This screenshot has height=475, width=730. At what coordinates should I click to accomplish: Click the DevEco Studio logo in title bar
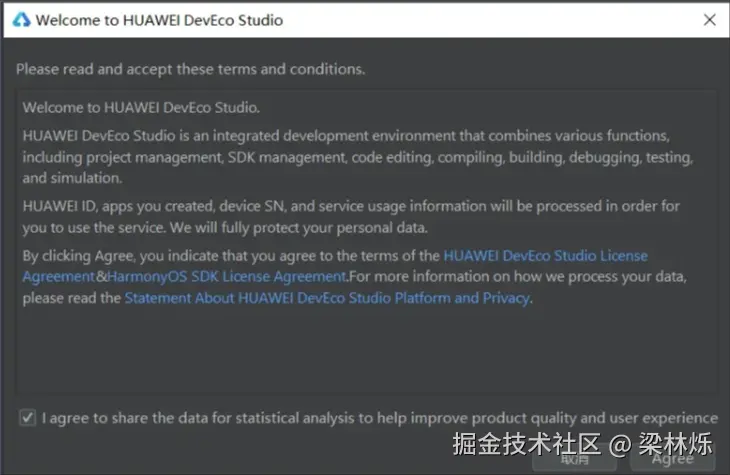pyautogui.click(x=20, y=19)
